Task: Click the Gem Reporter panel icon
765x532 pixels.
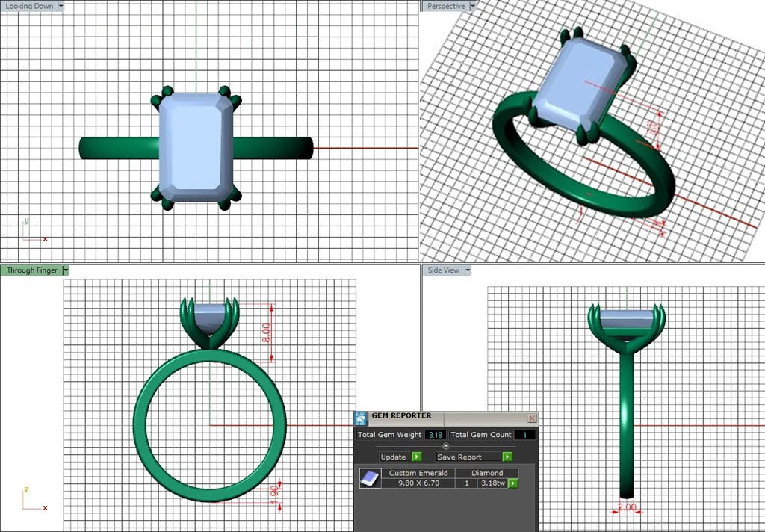Action: (x=360, y=418)
